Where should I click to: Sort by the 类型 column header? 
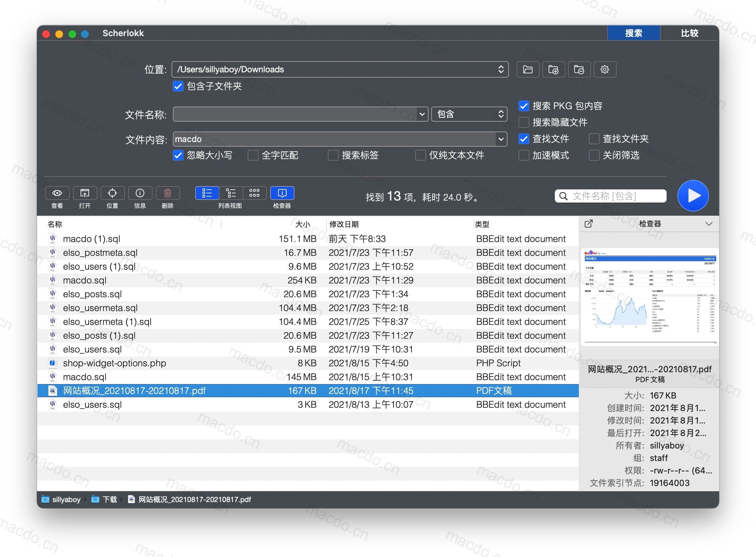click(x=482, y=224)
